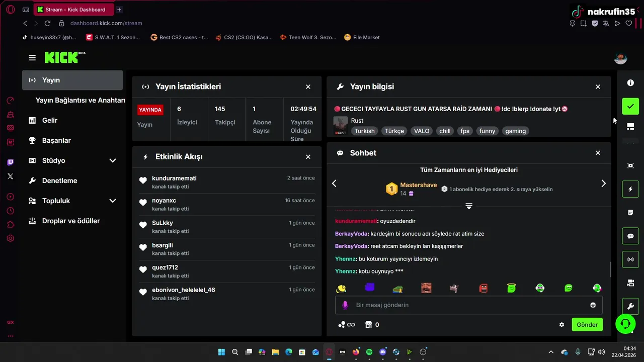The height and width of the screenshot is (362, 644).
Task: Click the VALO tag
Action: 422,131
